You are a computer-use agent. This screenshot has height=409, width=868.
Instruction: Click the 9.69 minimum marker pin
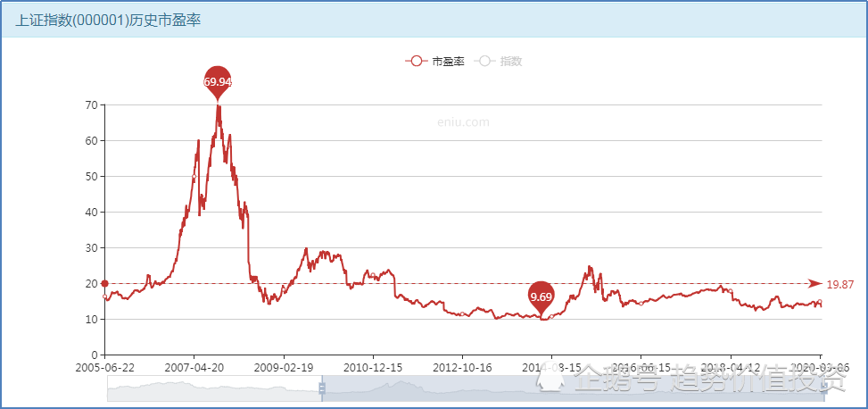point(541,298)
